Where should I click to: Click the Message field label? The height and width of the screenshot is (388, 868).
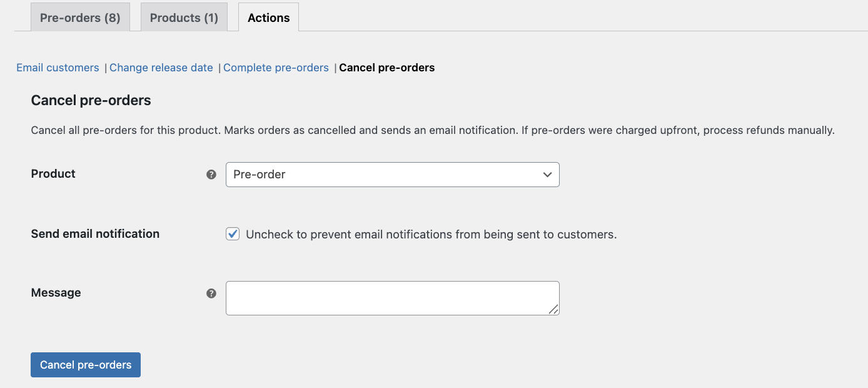(56, 293)
